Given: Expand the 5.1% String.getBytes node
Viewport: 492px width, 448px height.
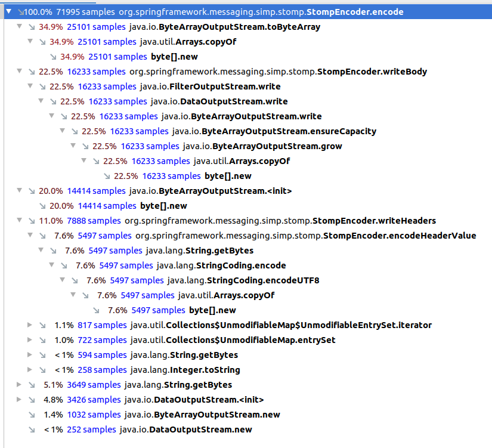Looking at the screenshot, I should point(19,385).
